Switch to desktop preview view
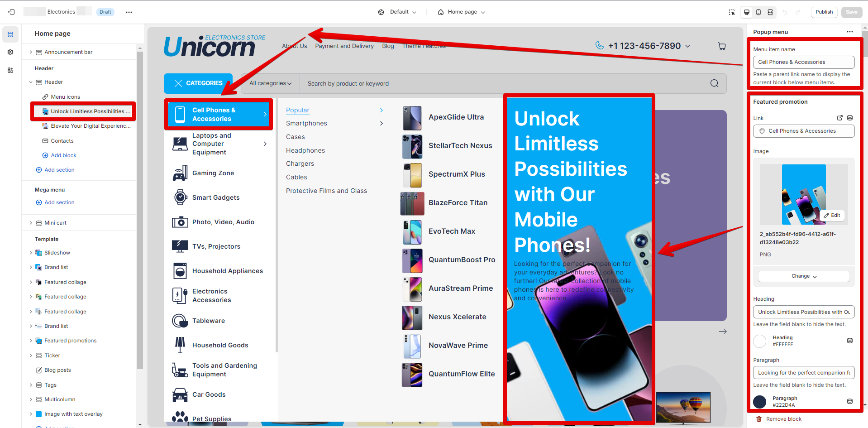The image size is (868, 428). (747, 12)
